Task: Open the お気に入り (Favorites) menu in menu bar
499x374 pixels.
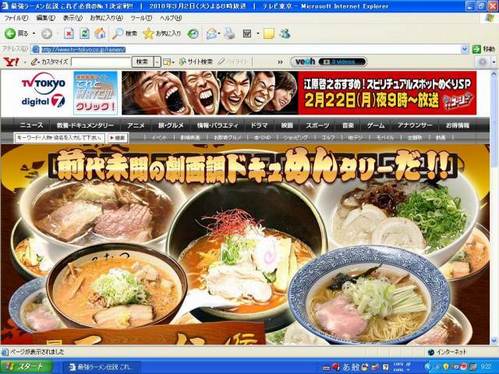Action: coord(106,18)
